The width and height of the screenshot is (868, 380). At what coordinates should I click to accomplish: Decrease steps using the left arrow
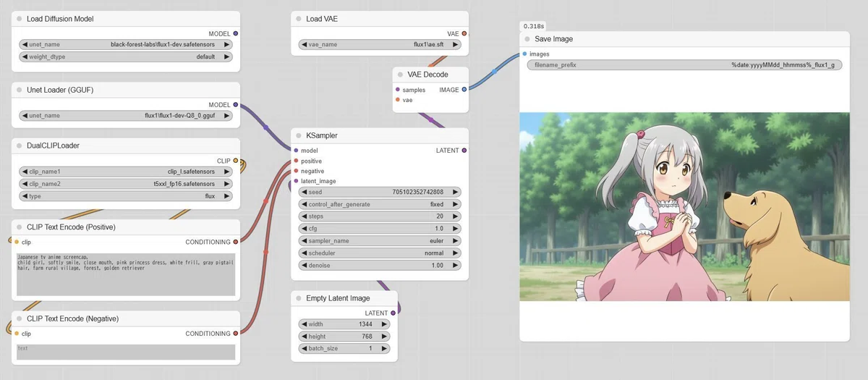(x=305, y=216)
